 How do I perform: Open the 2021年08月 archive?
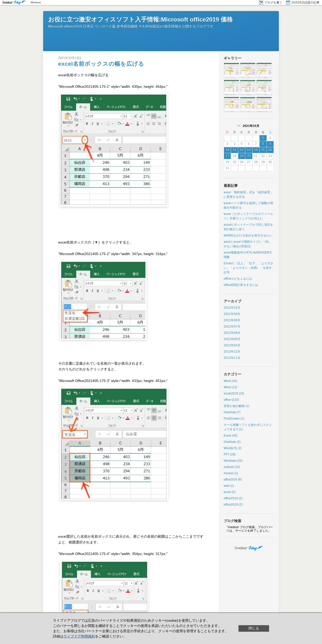coord(232,320)
